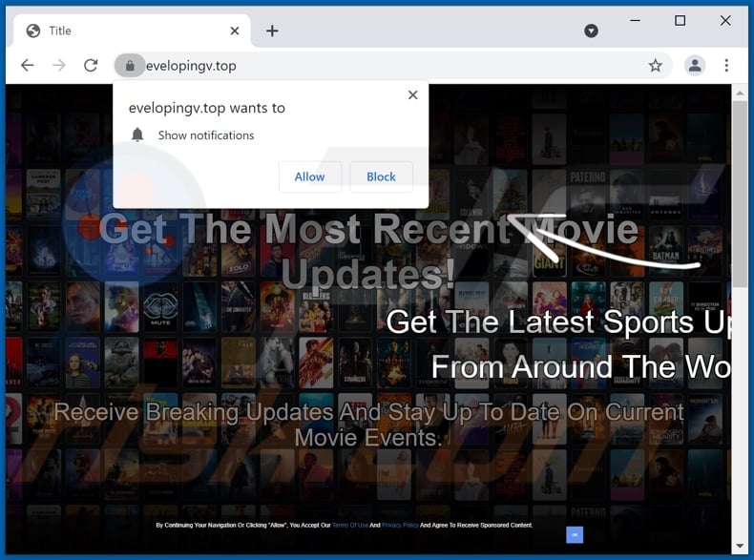Select the 'Title' browser tab
The height and width of the screenshot is (560, 754).
(133, 31)
